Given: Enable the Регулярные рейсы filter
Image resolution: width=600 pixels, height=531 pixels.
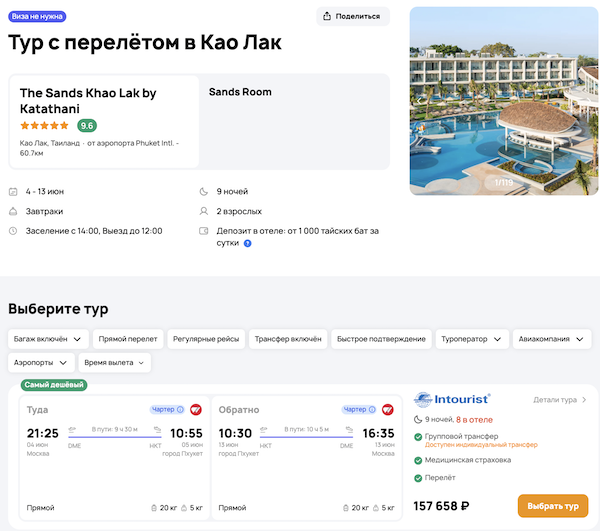Looking at the screenshot, I should click(x=204, y=339).
